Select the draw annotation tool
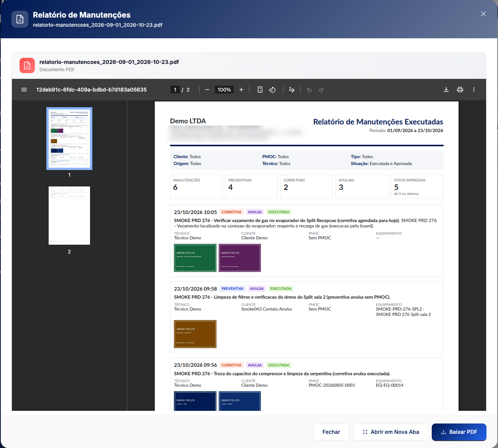498x448 pixels. pos(292,90)
